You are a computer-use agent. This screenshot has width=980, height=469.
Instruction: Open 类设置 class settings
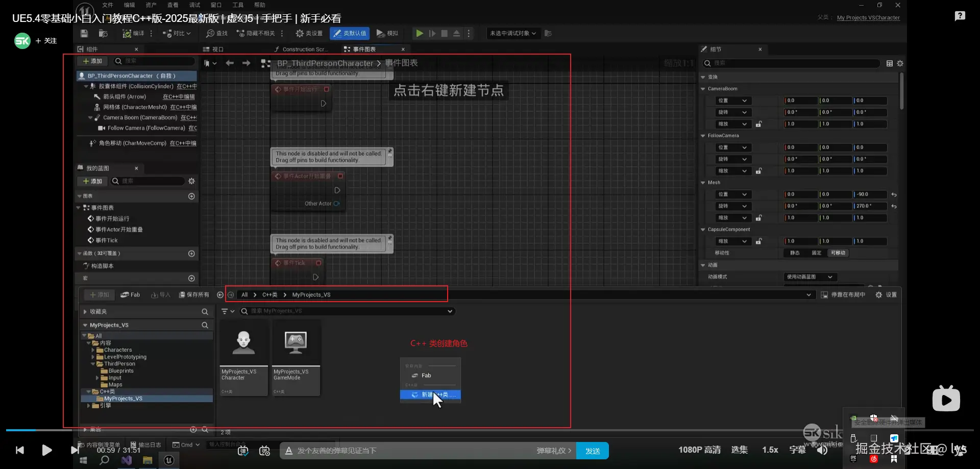(x=309, y=33)
